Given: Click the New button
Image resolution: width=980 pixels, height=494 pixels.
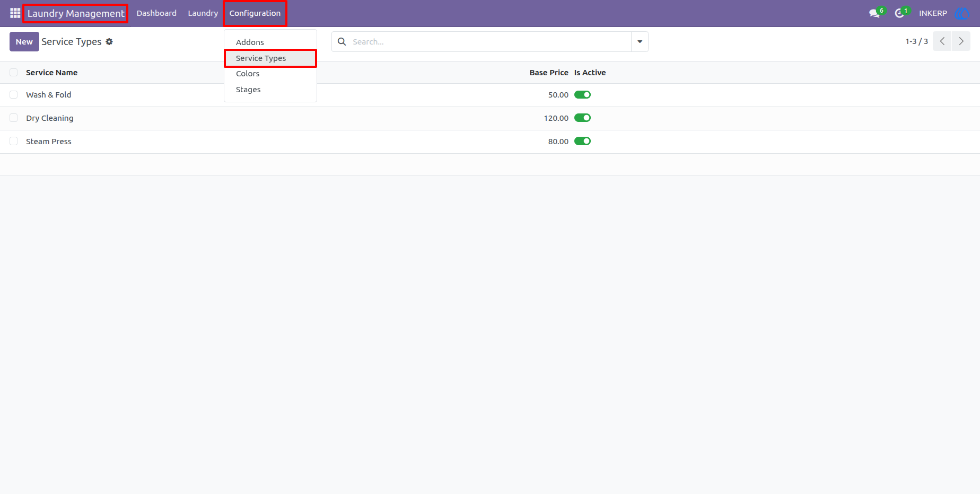Looking at the screenshot, I should pos(24,41).
